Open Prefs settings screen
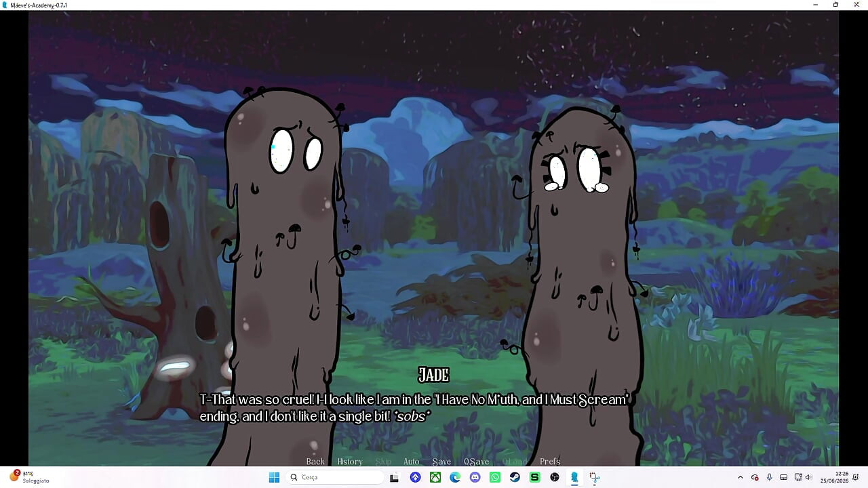The height and width of the screenshot is (488, 868). (x=550, y=462)
